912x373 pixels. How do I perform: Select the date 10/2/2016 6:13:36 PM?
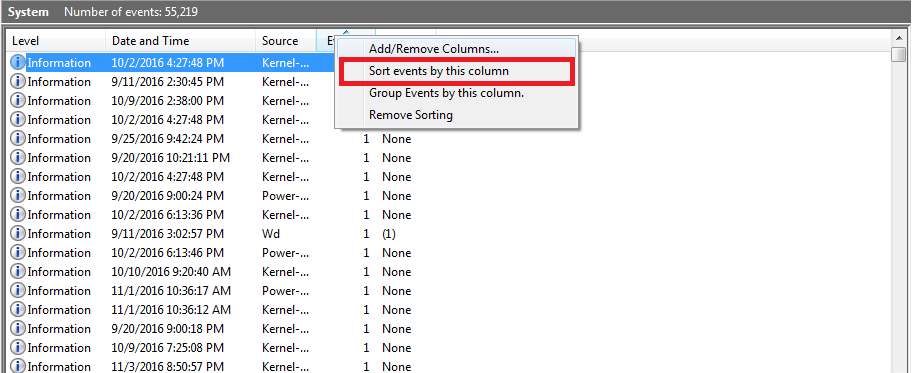pos(168,215)
